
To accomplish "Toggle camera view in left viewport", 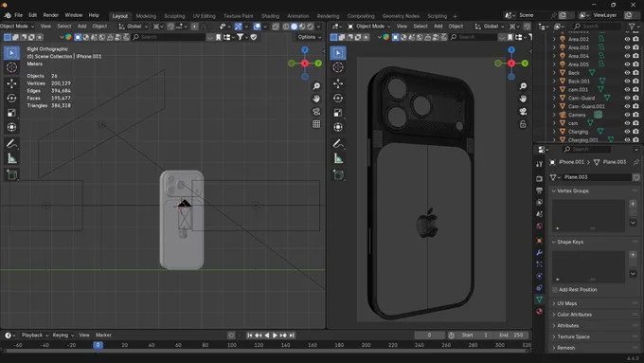I will [x=316, y=112].
